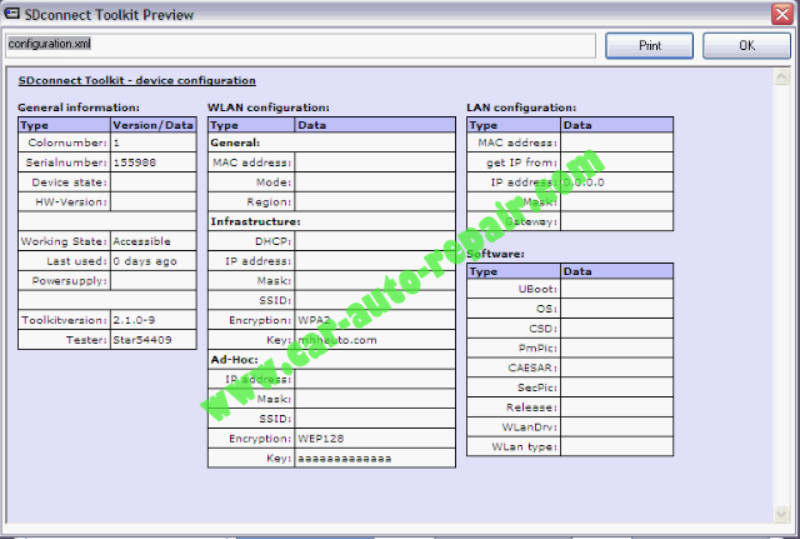Click the 'LAN configuration:' section heading

point(521,108)
